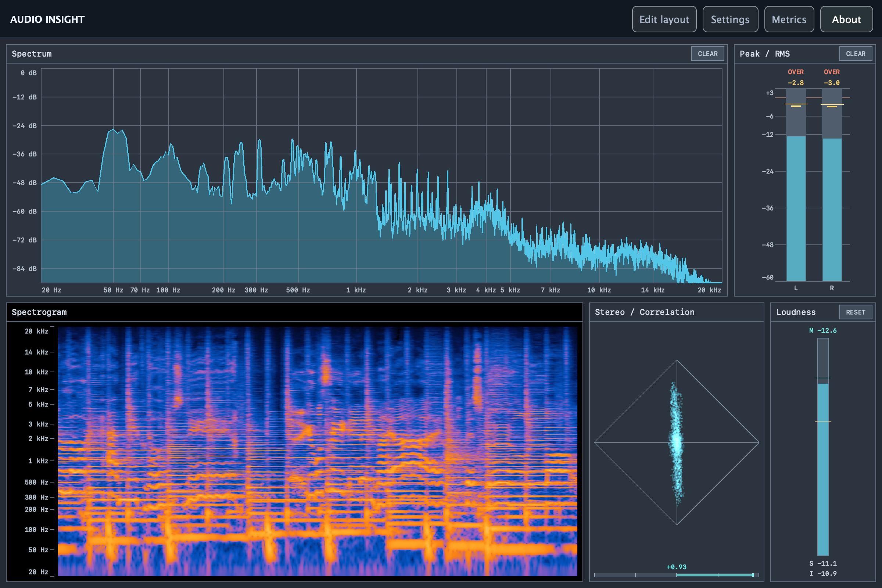Click the -3.0 peak value
882x588 pixels.
(x=832, y=82)
